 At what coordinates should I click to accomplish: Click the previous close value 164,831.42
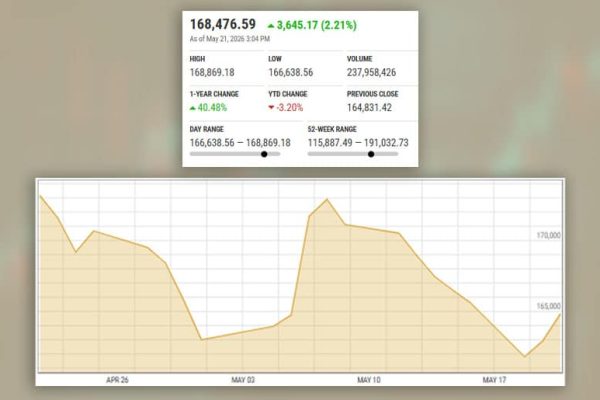pos(369,108)
